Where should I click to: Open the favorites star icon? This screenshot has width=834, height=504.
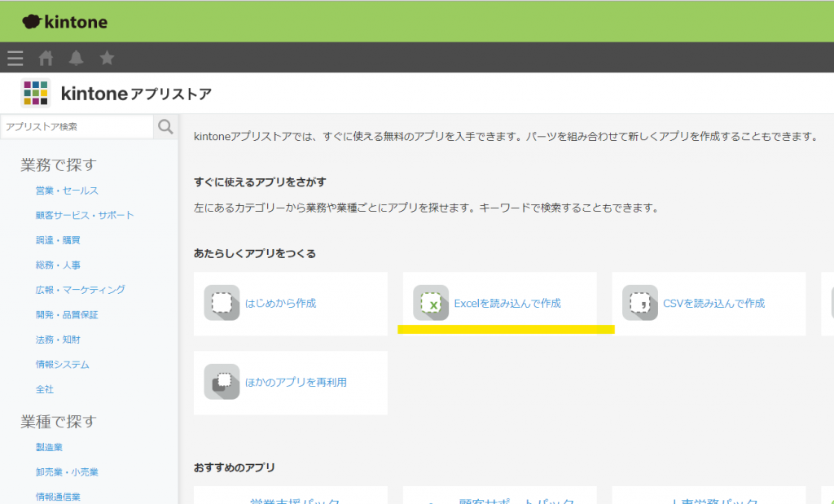(107, 58)
